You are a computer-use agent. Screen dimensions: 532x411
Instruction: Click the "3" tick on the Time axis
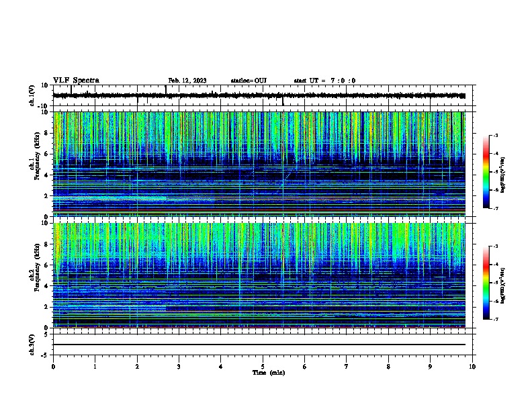tap(179, 367)
